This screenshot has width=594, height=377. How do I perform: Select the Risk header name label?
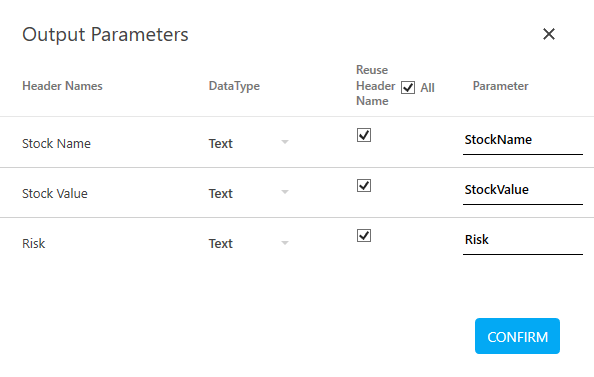pos(34,244)
